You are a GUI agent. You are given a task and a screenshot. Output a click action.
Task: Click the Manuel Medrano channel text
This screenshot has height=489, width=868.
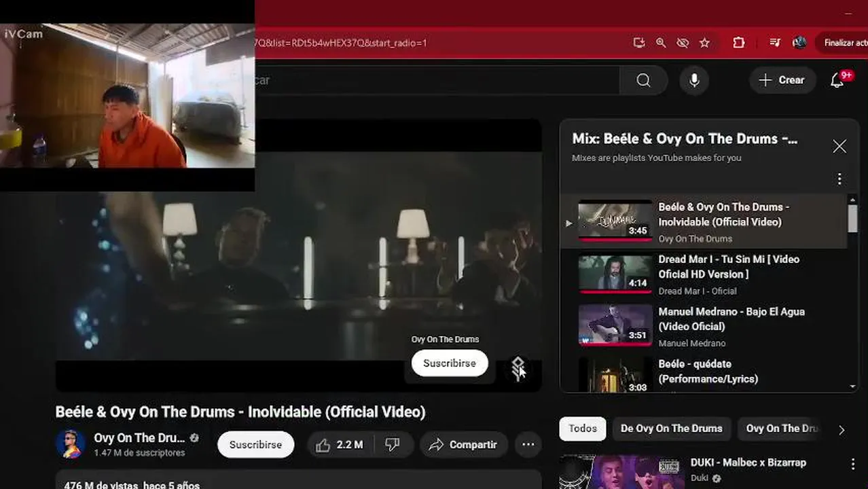(x=692, y=344)
